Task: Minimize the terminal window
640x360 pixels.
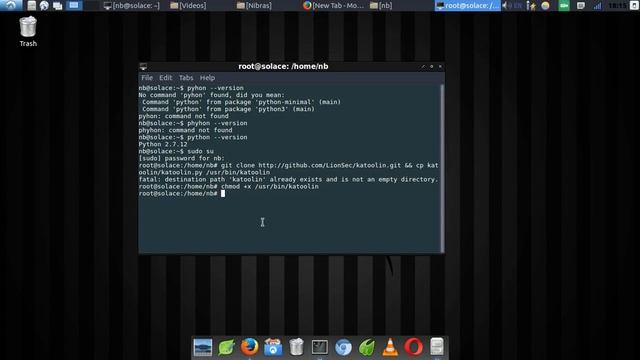Action: pyautogui.click(x=423, y=66)
